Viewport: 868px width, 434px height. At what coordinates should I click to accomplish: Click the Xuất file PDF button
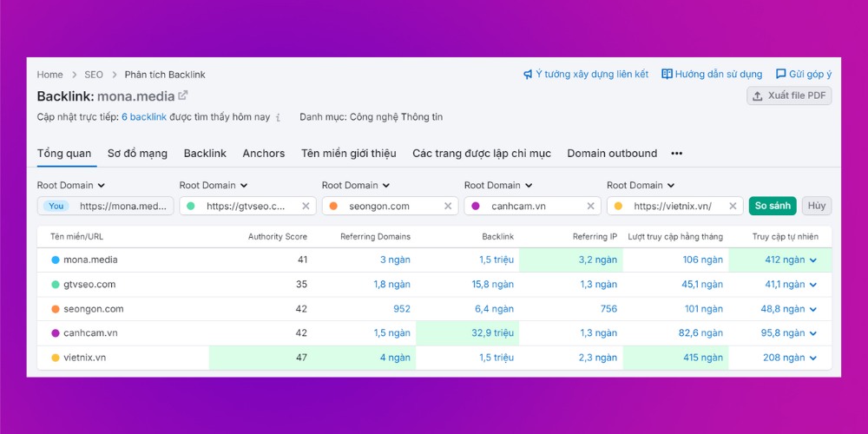[789, 95]
